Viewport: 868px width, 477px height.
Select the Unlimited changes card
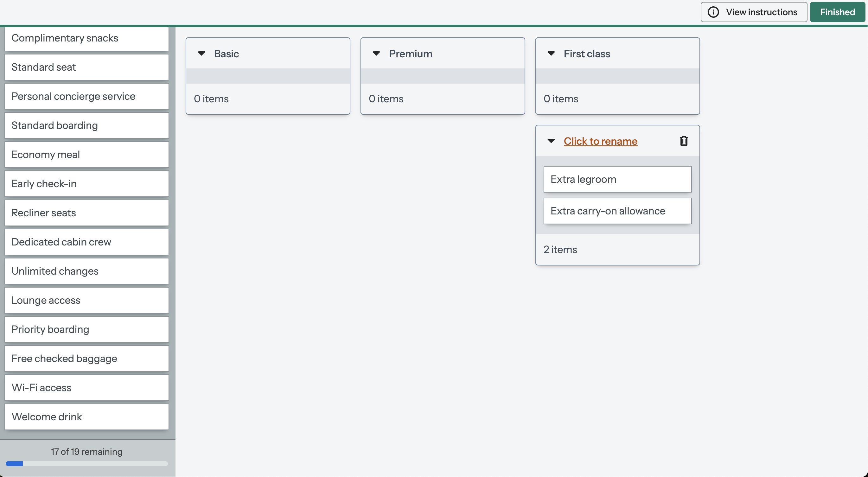tap(86, 271)
